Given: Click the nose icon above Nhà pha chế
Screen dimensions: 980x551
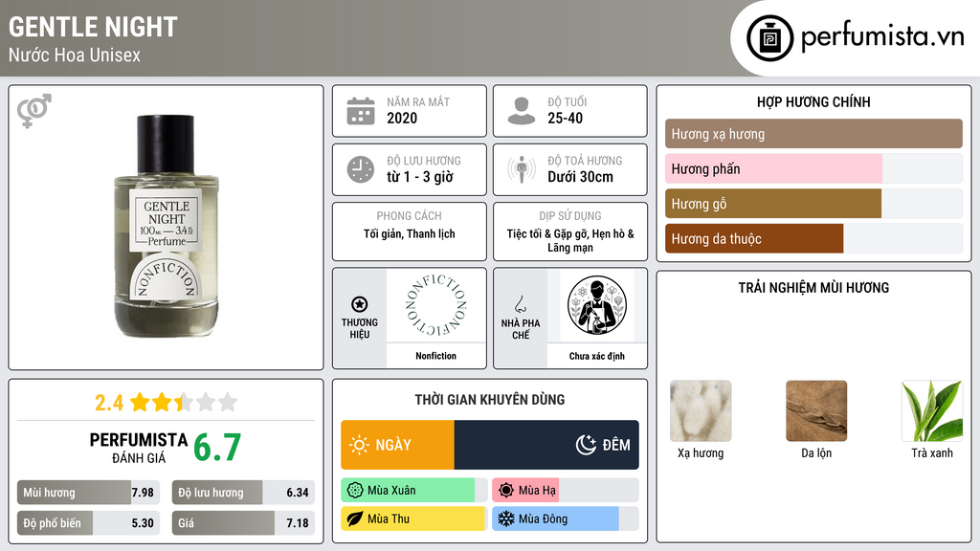Looking at the screenshot, I should [520, 304].
